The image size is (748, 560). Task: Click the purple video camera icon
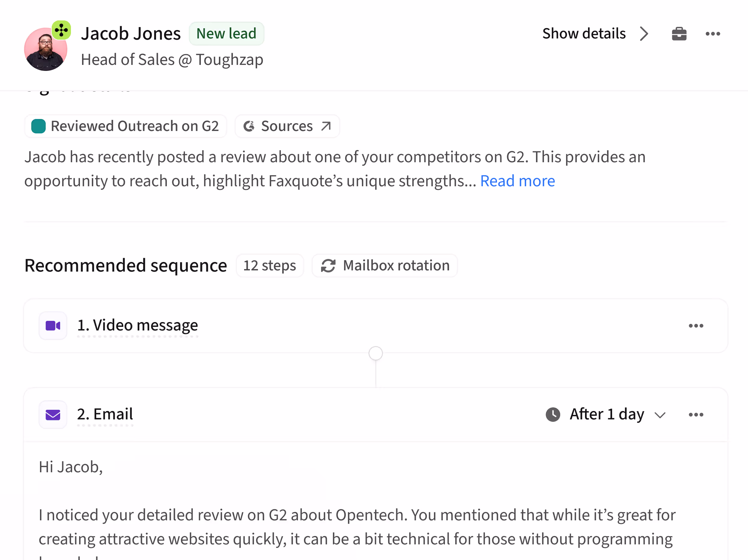click(53, 325)
